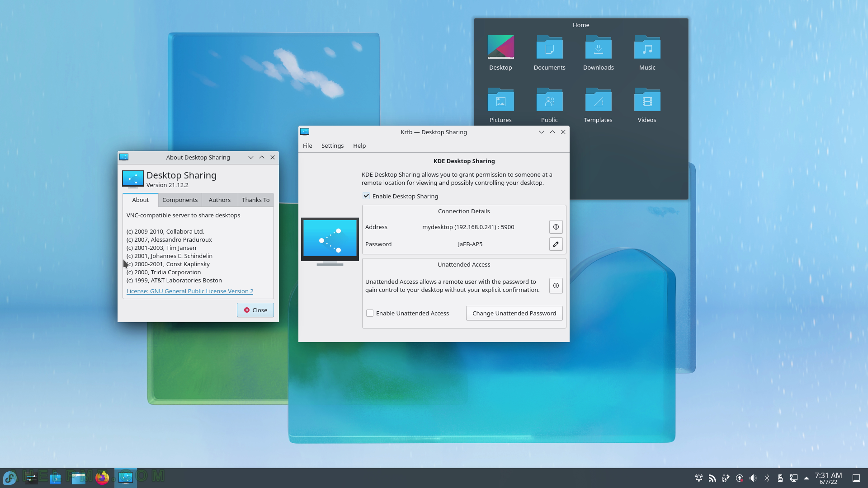Uncheck Enable Desktop Sharing
868x488 pixels.
coord(366,196)
